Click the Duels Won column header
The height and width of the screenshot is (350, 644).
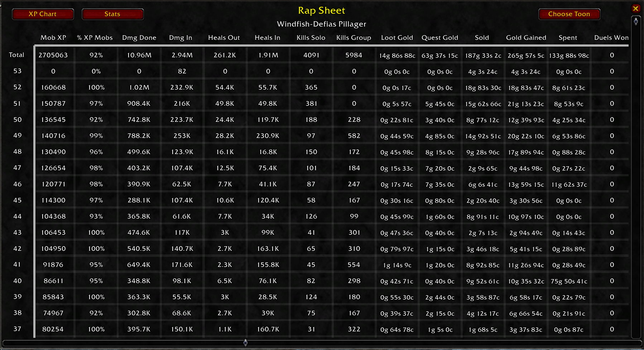pyautogui.click(x=611, y=38)
